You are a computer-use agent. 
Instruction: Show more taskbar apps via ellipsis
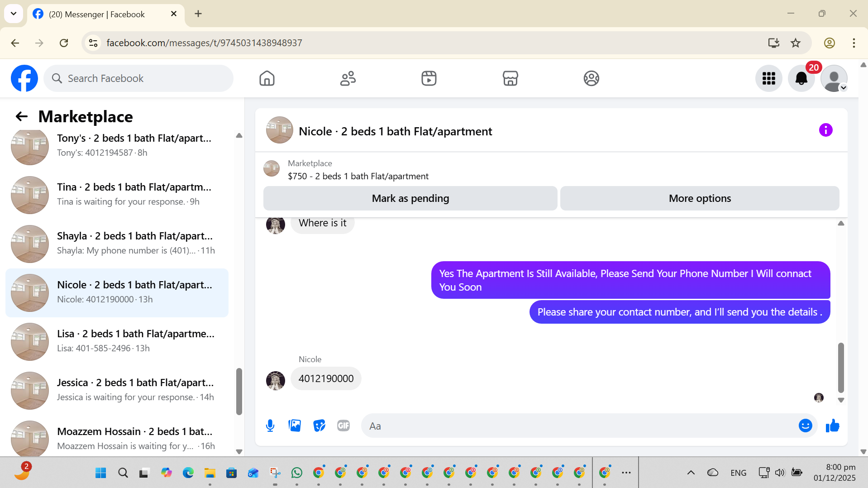pyautogui.click(x=626, y=473)
